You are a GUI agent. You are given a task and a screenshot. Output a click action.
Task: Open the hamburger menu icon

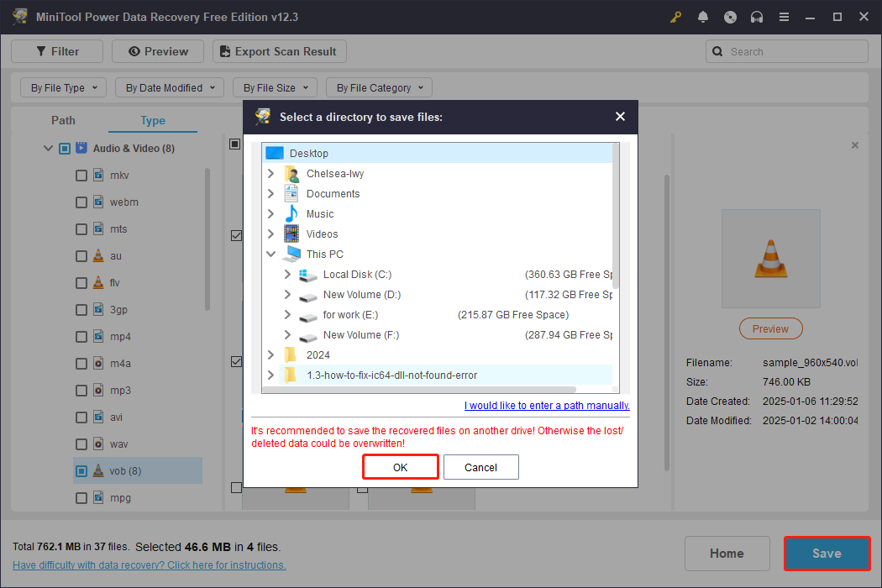[x=784, y=17]
